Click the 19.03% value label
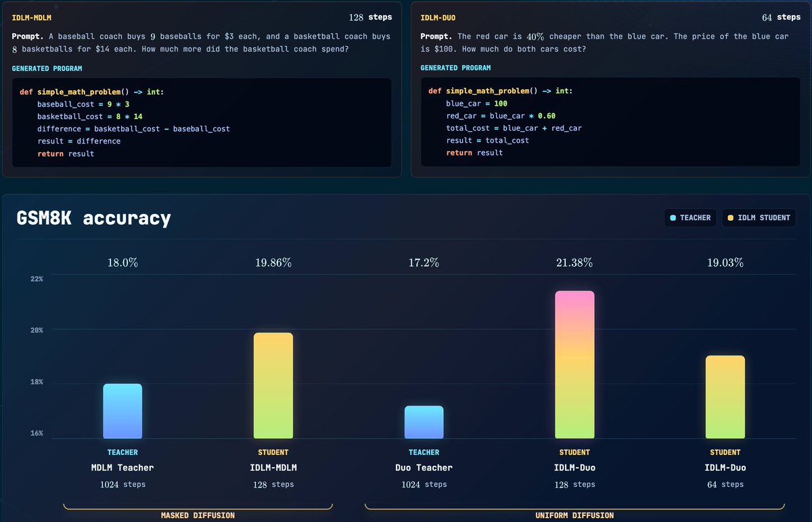 coord(725,263)
